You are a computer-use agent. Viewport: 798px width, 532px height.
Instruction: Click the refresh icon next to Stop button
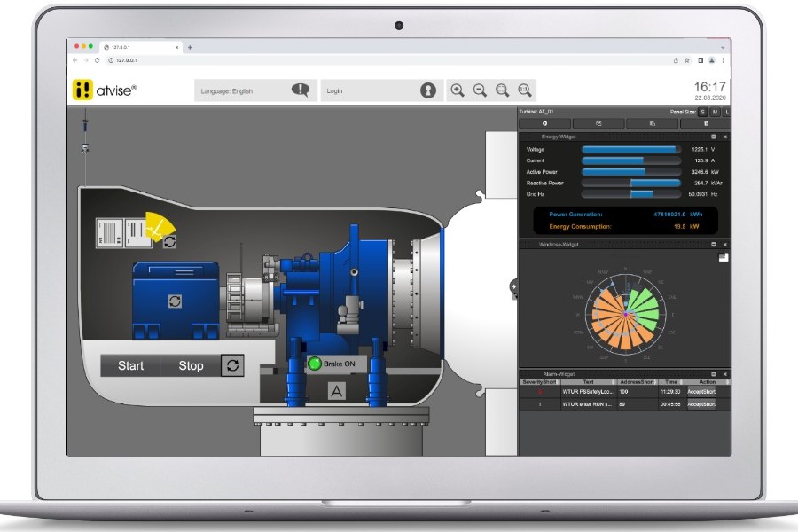click(x=232, y=365)
